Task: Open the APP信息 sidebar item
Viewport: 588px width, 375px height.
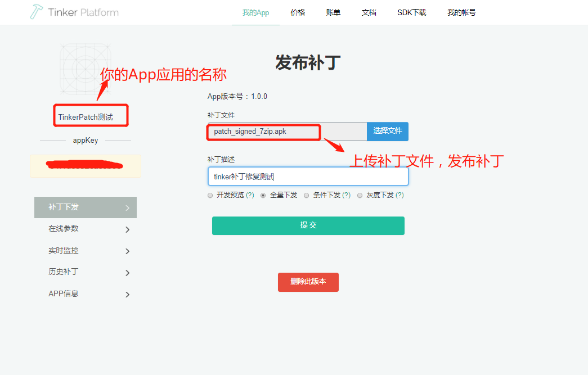Action: [x=86, y=293]
